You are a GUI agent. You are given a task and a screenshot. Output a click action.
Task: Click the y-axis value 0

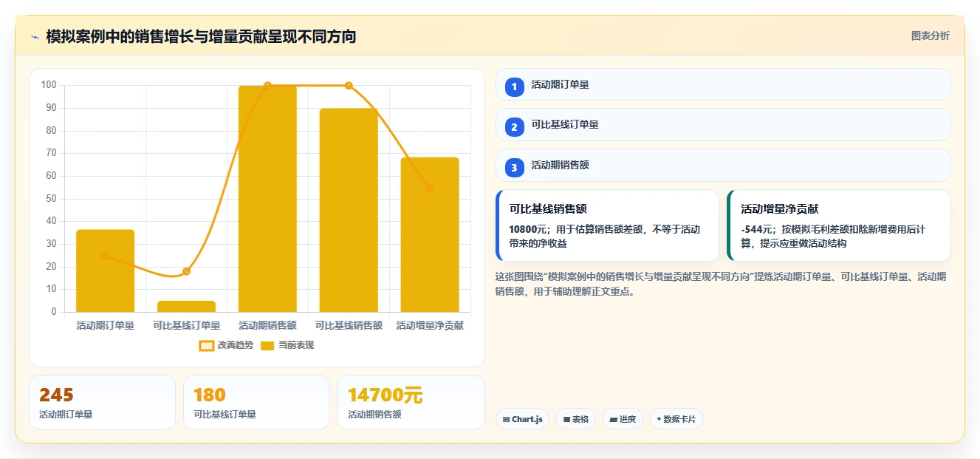(54, 312)
